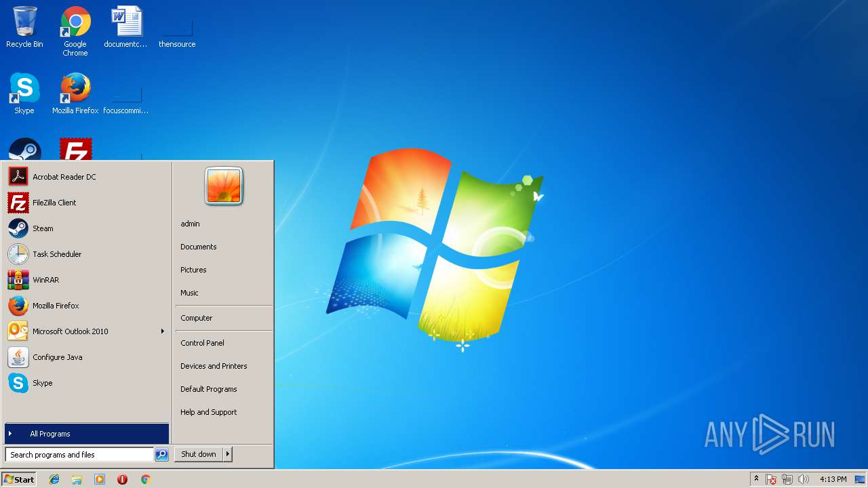Screen dimensions: 868x488
Task: Click the Search programs and files field
Action: (x=79, y=455)
